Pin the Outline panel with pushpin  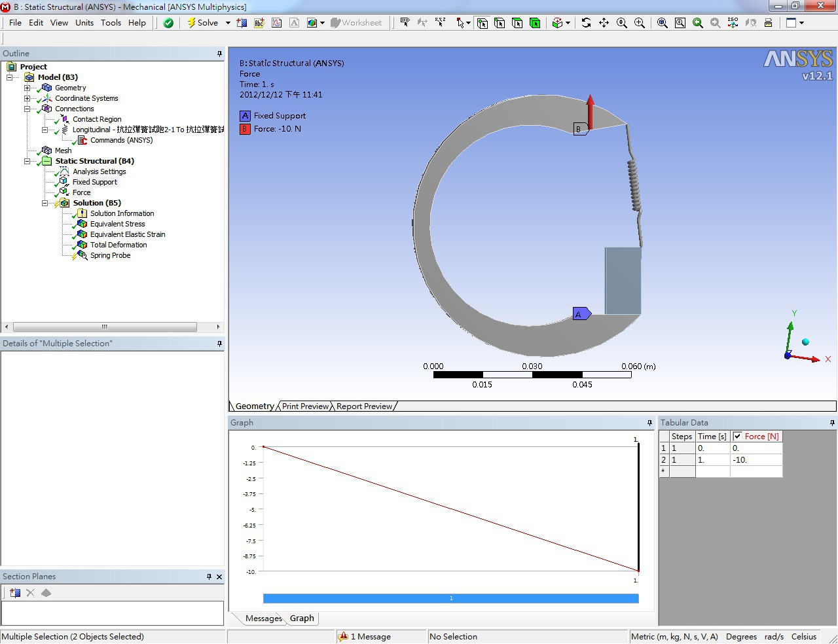pyautogui.click(x=219, y=54)
